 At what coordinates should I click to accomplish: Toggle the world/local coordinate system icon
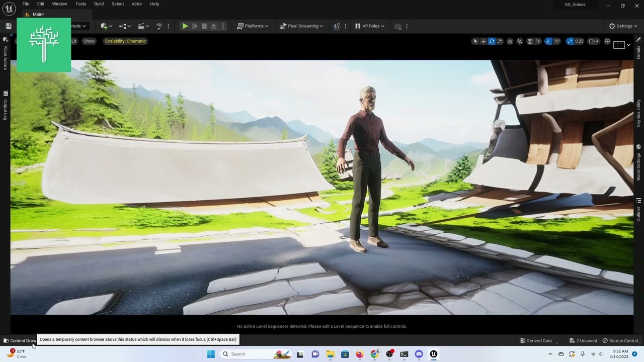[510, 41]
